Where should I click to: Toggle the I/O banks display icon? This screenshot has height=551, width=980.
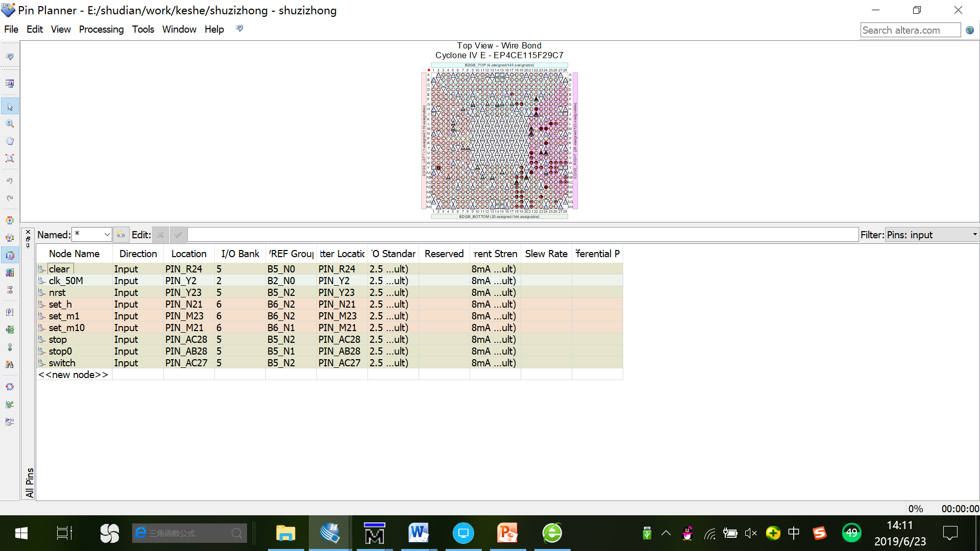(10, 220)
